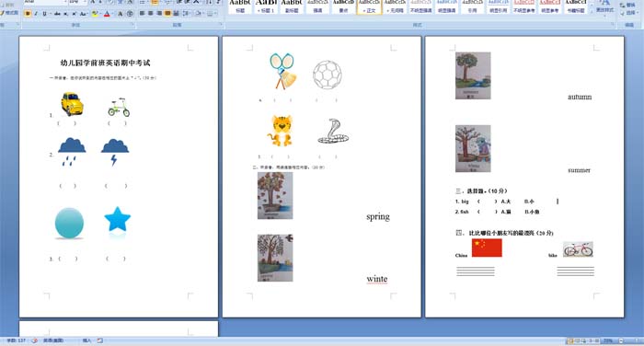Select the justify alignment icon

[167, 14]
